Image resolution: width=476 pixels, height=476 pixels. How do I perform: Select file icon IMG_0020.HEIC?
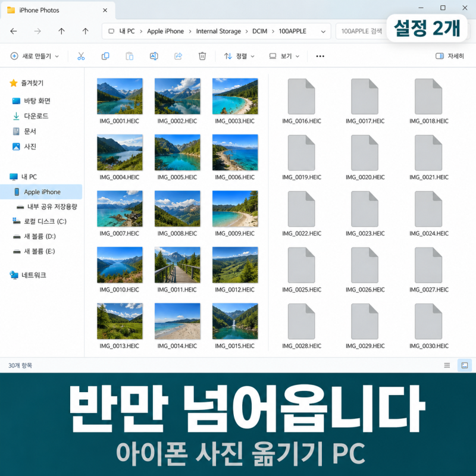365,153
